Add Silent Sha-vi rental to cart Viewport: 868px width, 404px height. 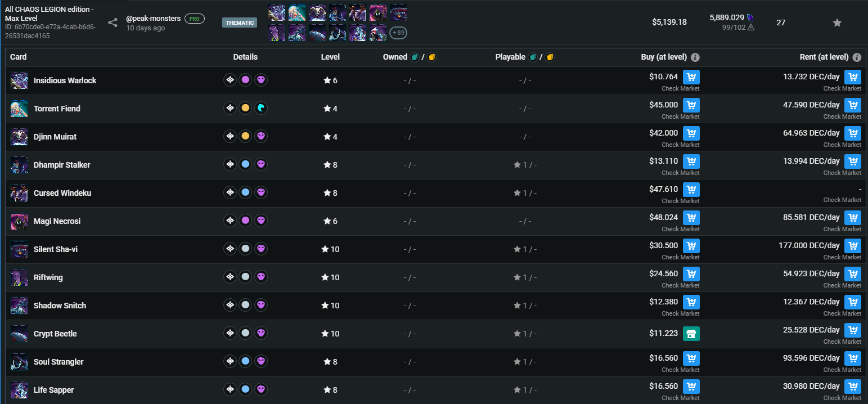853,246
